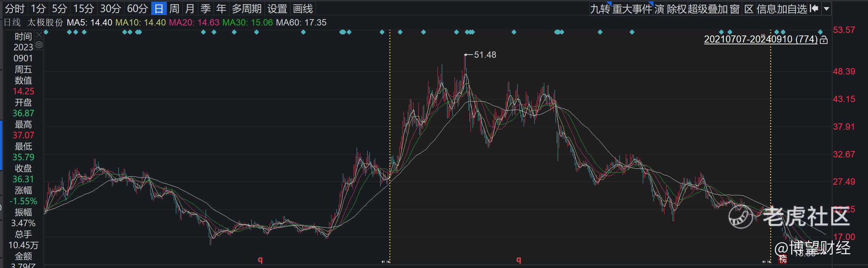Click the 太极股份 stock name label
Viewport: 868px width, 268px height.
pyautogui.click(x=45, y=23)
